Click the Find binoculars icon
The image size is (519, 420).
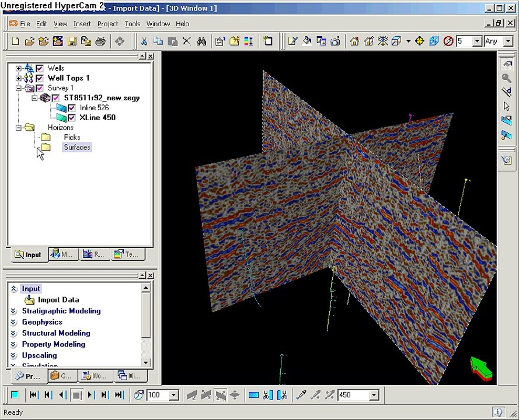[201, 41]
